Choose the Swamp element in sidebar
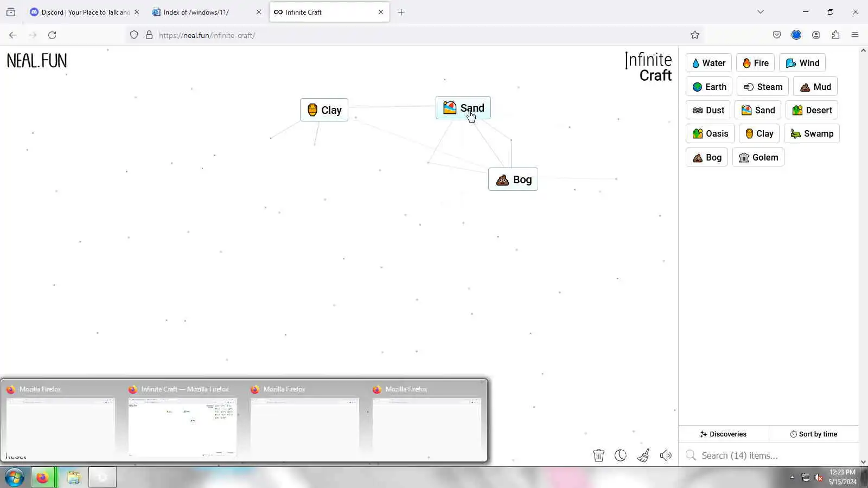The width and height of the screenshot is (868, 488). [812, 133]
